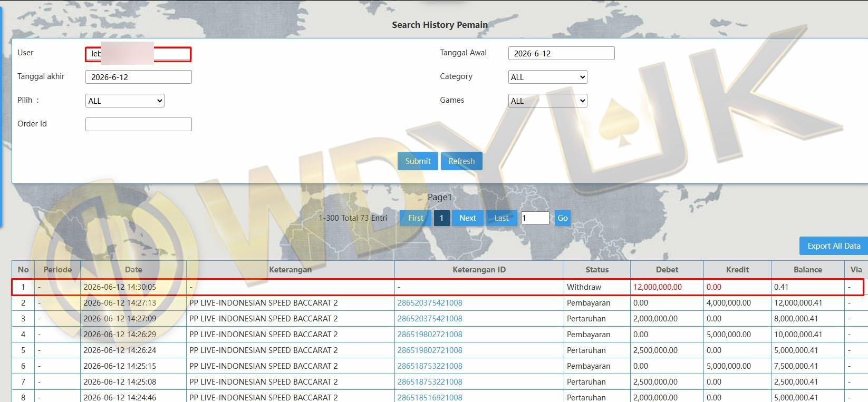Image resolution: width=868 pixels, height=402 pixels.
Task: Click the Search History Pemain heading
Action: (x=440, y=25)
